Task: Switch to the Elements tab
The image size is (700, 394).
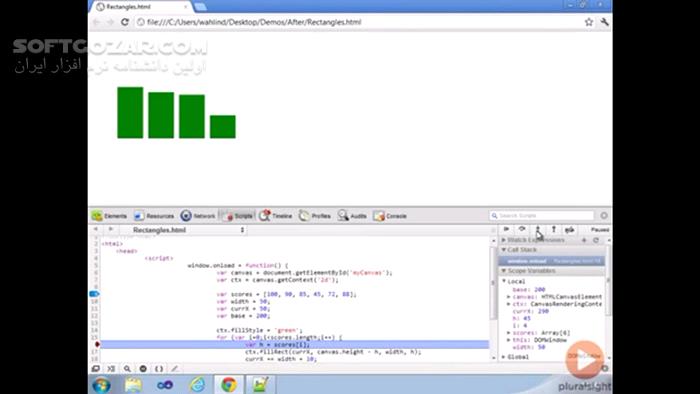Action: click(x=110, y=216)
